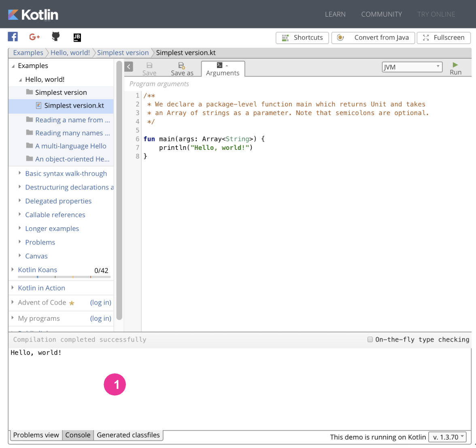Click the Facebook share icon

pos(13,37)
